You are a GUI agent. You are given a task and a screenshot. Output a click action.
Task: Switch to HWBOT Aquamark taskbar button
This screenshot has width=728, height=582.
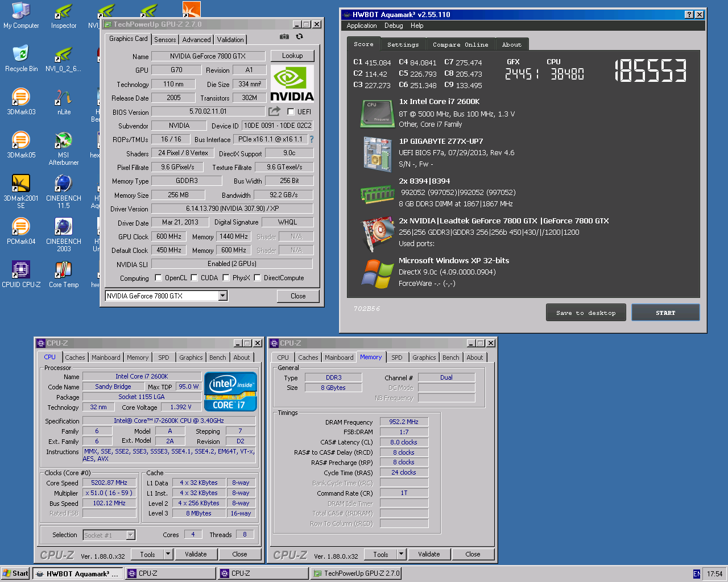pyautogui.click(x=77, y=573)
